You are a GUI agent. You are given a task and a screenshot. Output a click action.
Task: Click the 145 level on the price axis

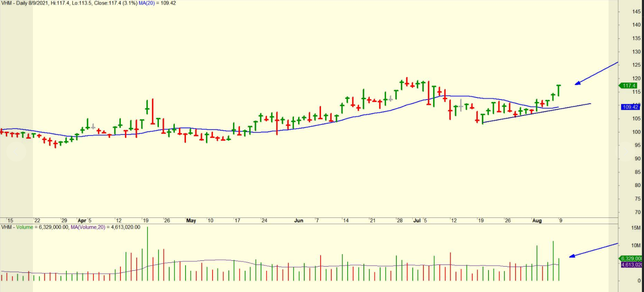(636, 12)
